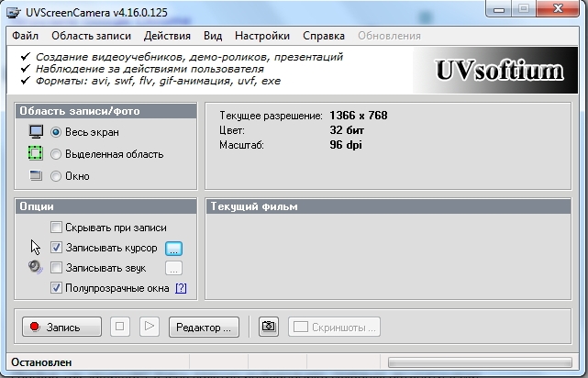Open sound recording settings ellipsis button
Image resolution: width=588 pixels, height=378 pixels.
coord(173,268)
